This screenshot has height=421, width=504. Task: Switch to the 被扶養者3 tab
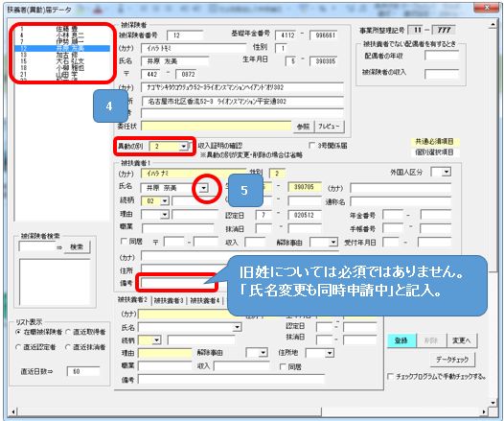[x=169, y=300]
